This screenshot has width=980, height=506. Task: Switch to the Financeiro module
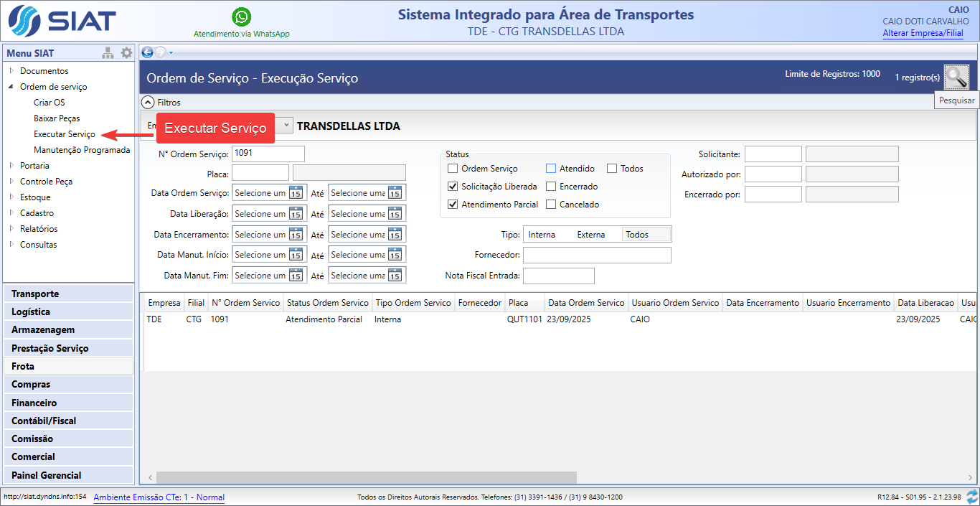point(34,403)
